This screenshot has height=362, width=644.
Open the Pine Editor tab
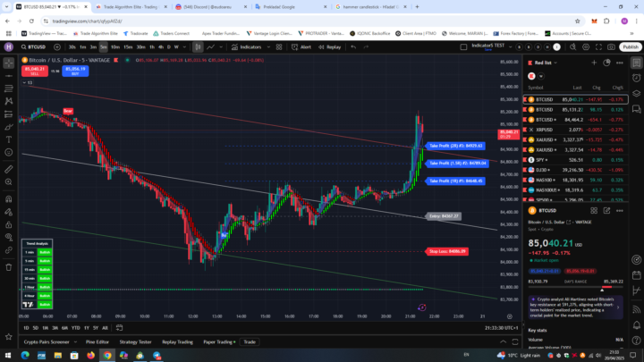click(x=97, y=341)
